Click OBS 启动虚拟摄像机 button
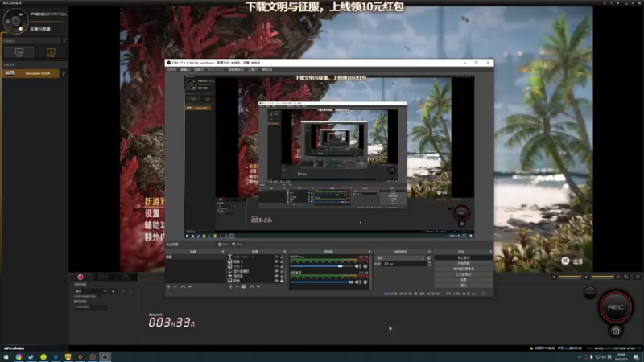The height and width of the screenshot is (362, 644). click(x=464, y=269)
